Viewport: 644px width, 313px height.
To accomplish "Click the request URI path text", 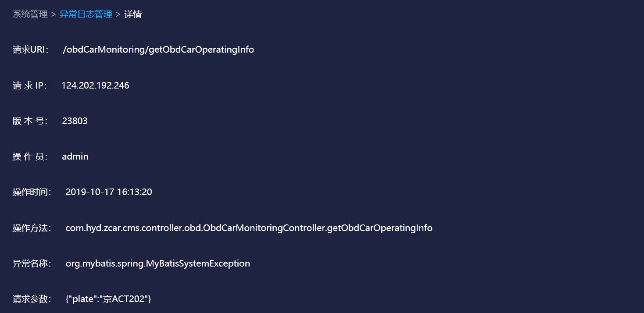I will 158,50.
